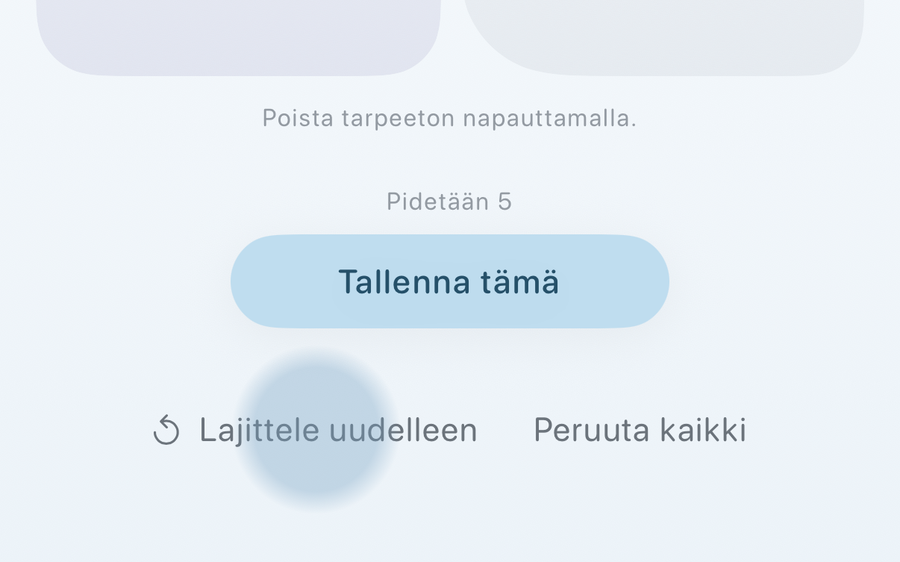The height and width of the screenshot is (562, 900).
Task: Tap the right gray card thumbnail
Action: tap(663, 37)
